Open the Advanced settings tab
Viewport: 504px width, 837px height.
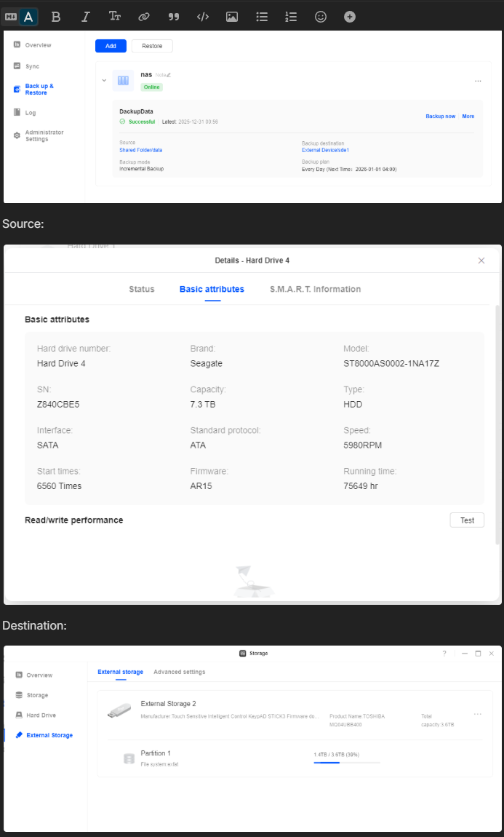(179, 672)
